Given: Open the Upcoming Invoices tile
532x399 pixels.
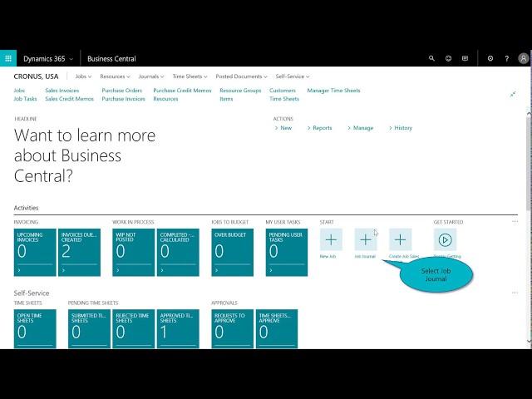Looking at the screenshot, I should point(35,253).
